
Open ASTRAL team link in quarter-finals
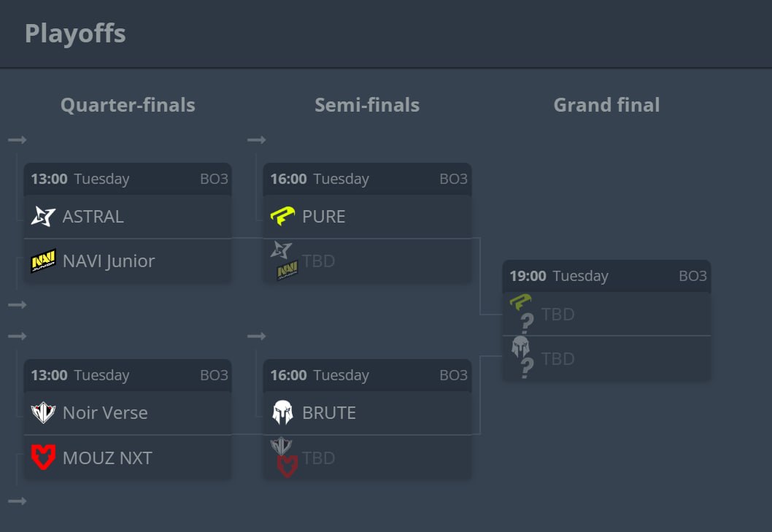[x=93, y=216]
